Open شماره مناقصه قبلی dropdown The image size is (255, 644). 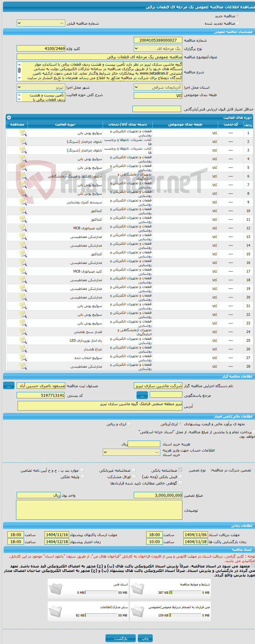point(41,23)
